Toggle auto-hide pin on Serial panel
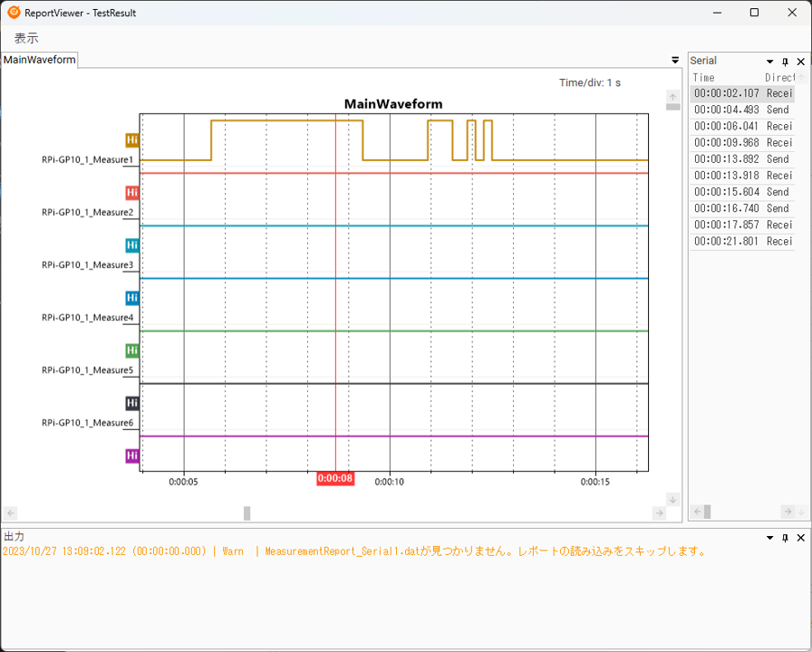 [x=786, y=62]
